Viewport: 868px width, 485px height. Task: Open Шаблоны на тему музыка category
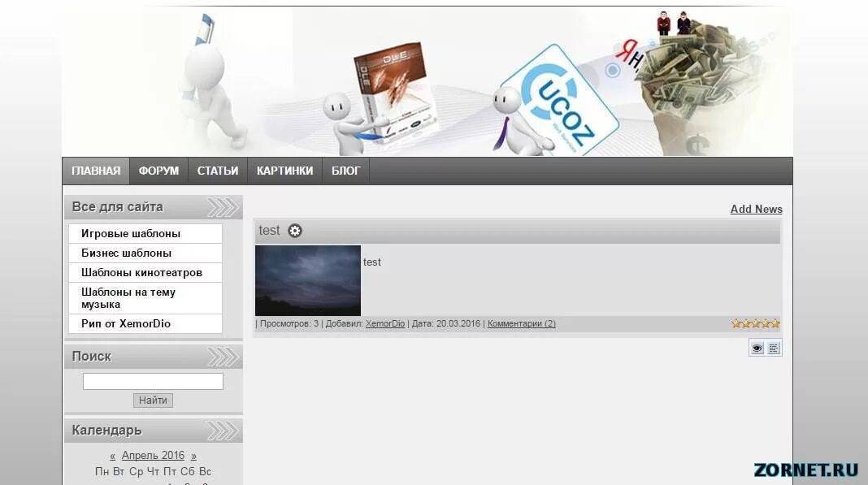tap(145, 298)
